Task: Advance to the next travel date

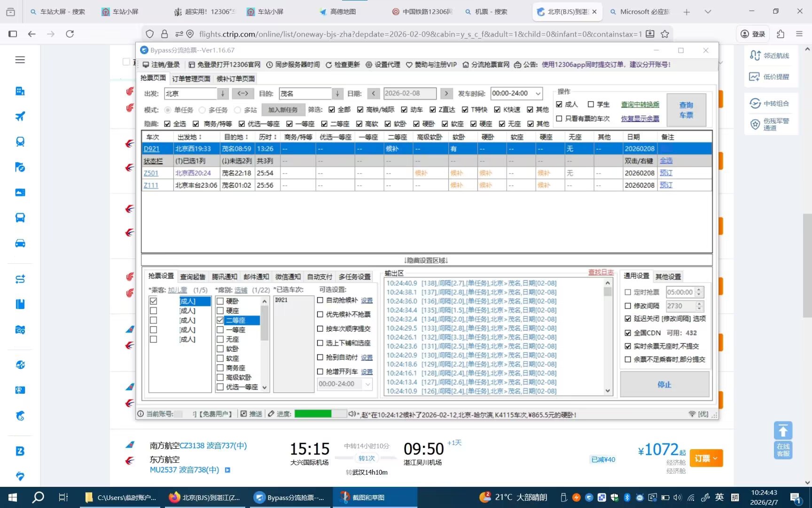Action: point(446,94)
